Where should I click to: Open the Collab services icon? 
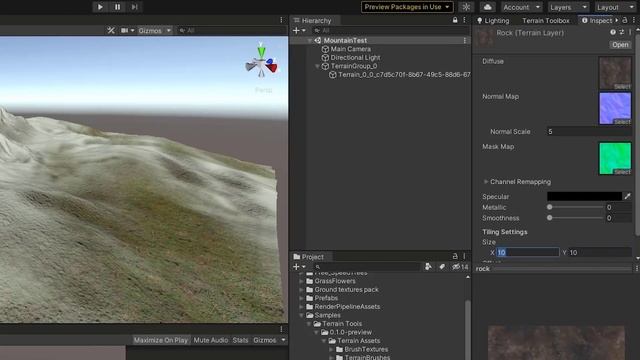click(466, 7)
